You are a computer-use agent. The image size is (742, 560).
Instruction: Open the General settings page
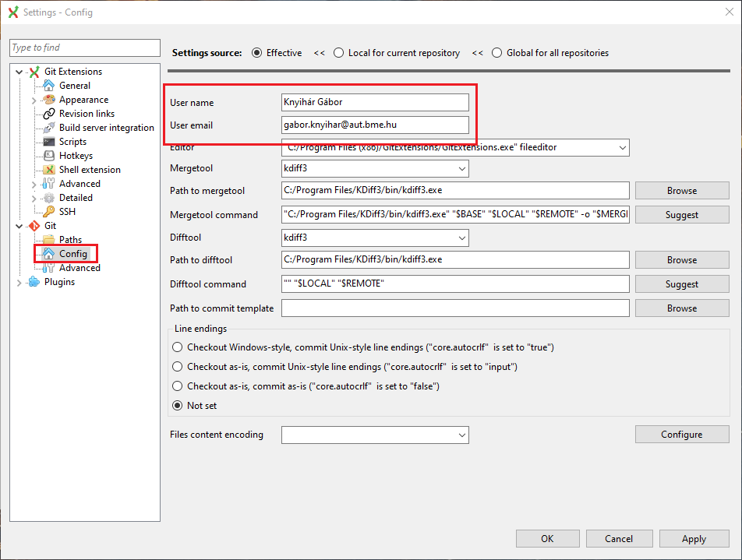(75, 86)
